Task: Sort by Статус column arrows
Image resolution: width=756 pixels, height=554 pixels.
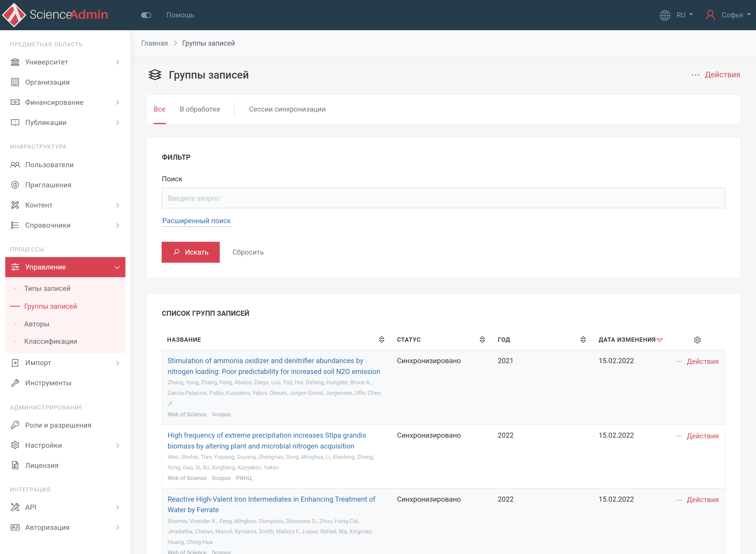Action: (482, 340)
